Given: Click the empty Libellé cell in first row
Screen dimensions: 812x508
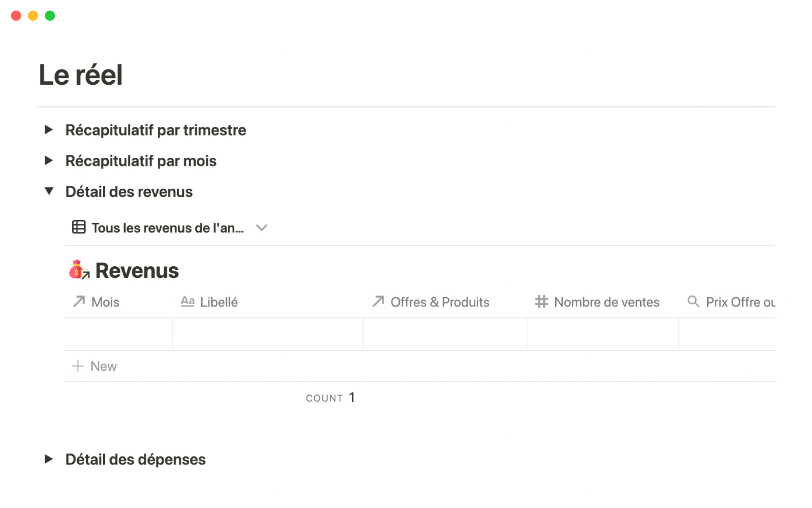Looking at the screenshot, I should tap(268, 334).
